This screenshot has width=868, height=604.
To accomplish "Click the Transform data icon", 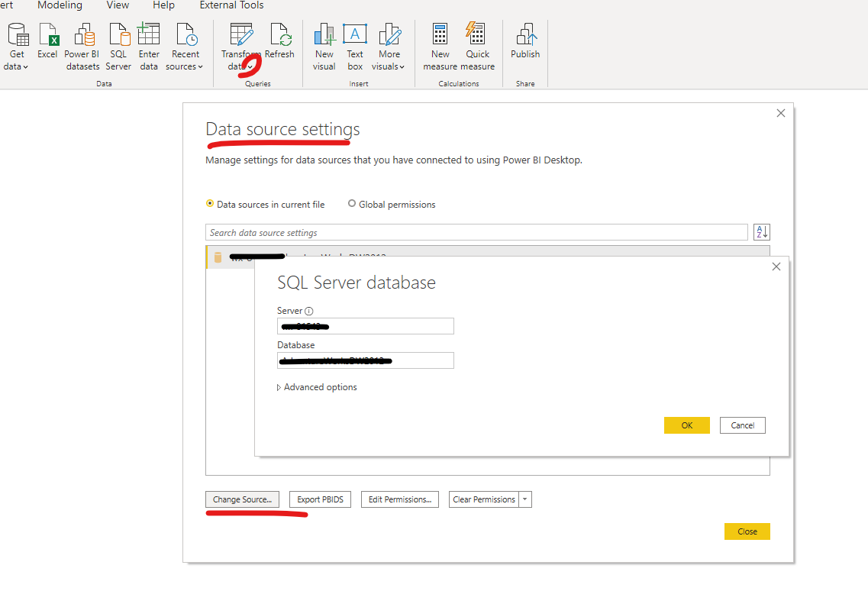I will point(241,34).
